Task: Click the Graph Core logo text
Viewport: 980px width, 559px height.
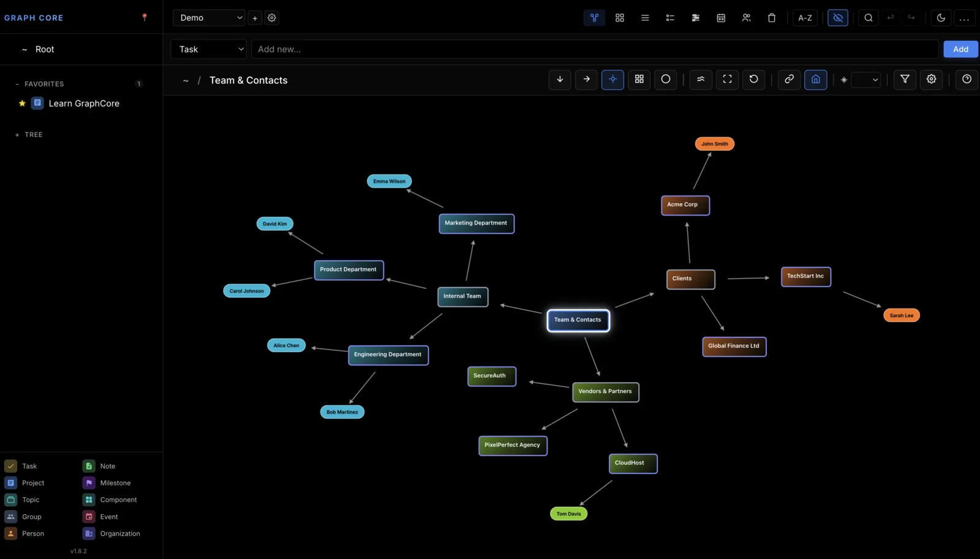Action: [x=34, y=18]
